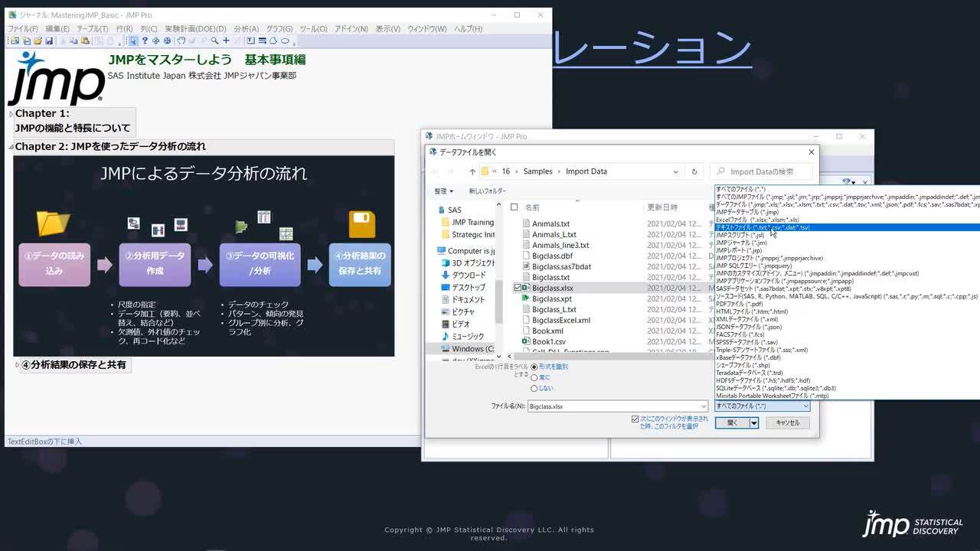This screenshot has height=551, width=980.
Task: Select the Book1.csv file
Action: [548, 341]
